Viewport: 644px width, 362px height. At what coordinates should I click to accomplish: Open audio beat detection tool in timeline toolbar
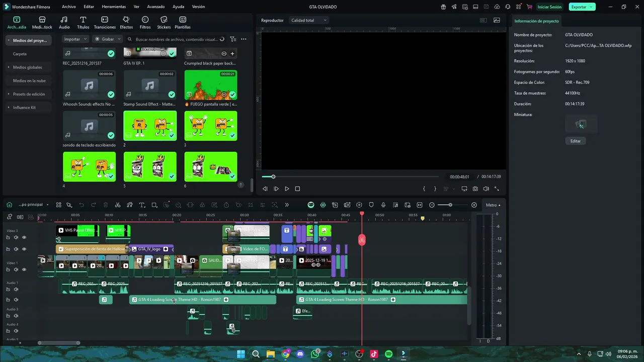tap(130, 205)
